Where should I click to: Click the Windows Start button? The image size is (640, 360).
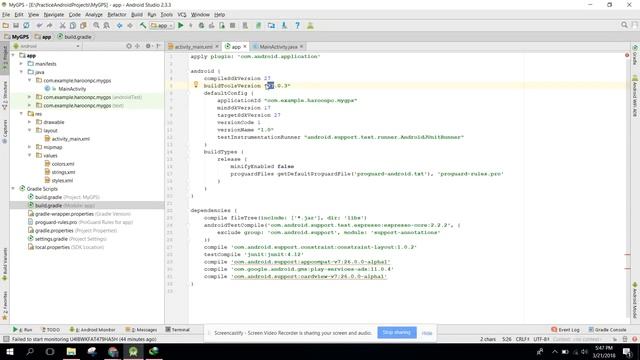pos(10,351)
